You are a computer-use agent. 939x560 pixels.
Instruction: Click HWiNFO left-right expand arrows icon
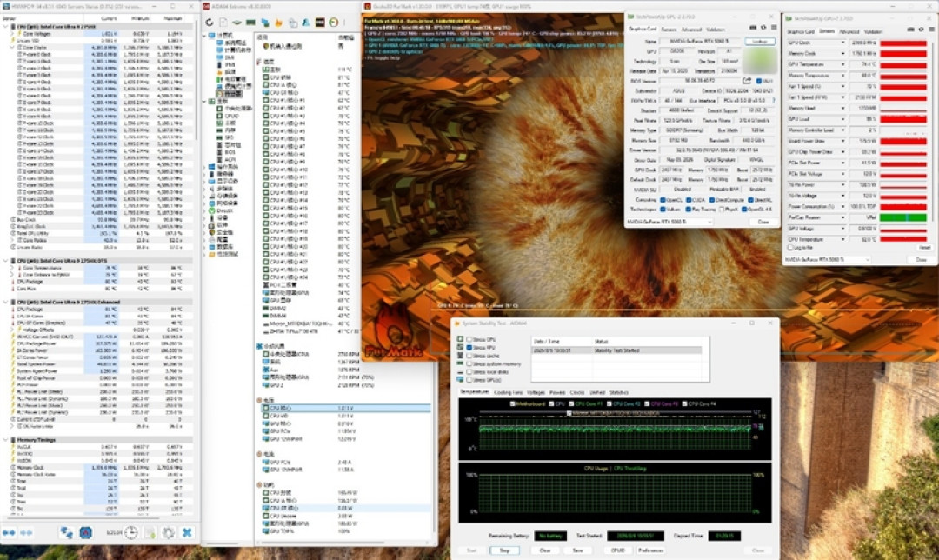[9, 532]
